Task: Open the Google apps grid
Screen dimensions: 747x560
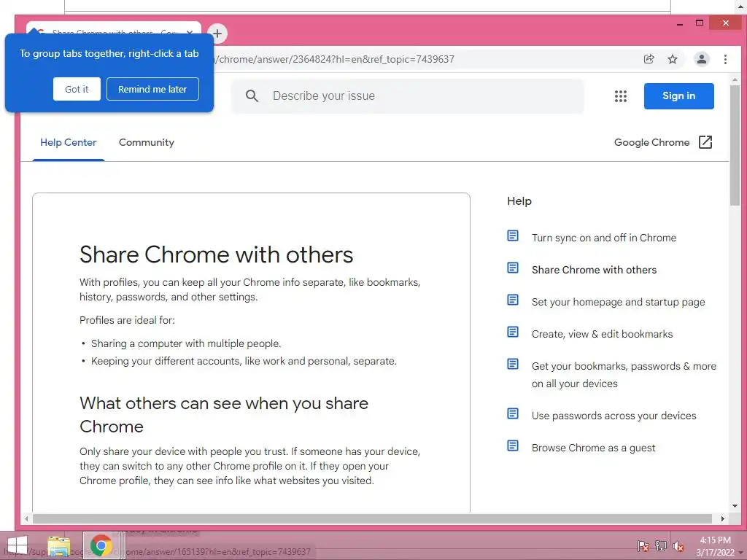Action: point(620,96)
